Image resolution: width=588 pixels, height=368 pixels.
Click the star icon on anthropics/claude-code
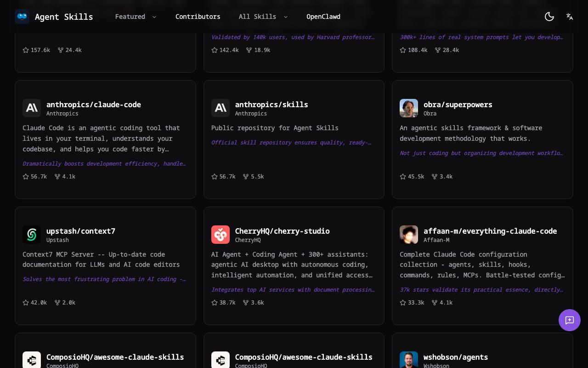click(x=26, y=177)
